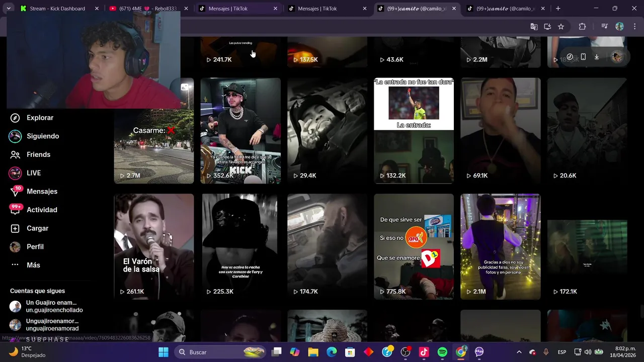Bookmark this page with the star icon
This screenshot has width=644, height=362.
tap(561, 27)
